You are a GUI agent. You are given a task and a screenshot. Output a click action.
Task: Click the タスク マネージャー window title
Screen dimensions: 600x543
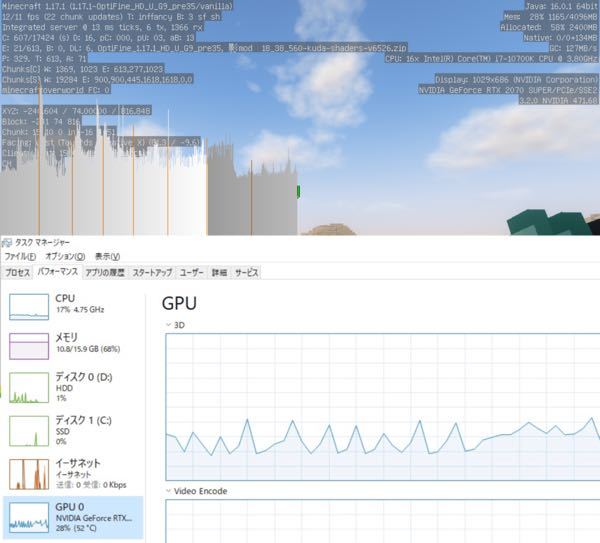coord(42,243)
